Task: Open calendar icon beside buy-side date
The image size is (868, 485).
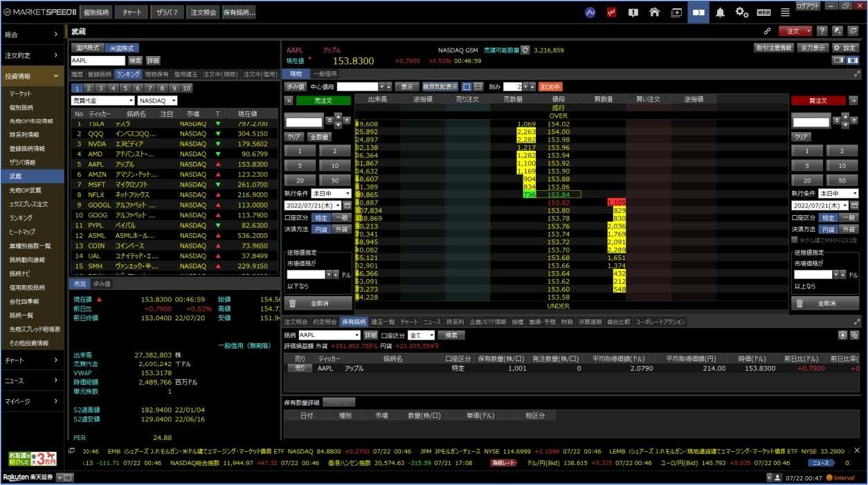Action: pyautogui.click(x=853, y=205)
